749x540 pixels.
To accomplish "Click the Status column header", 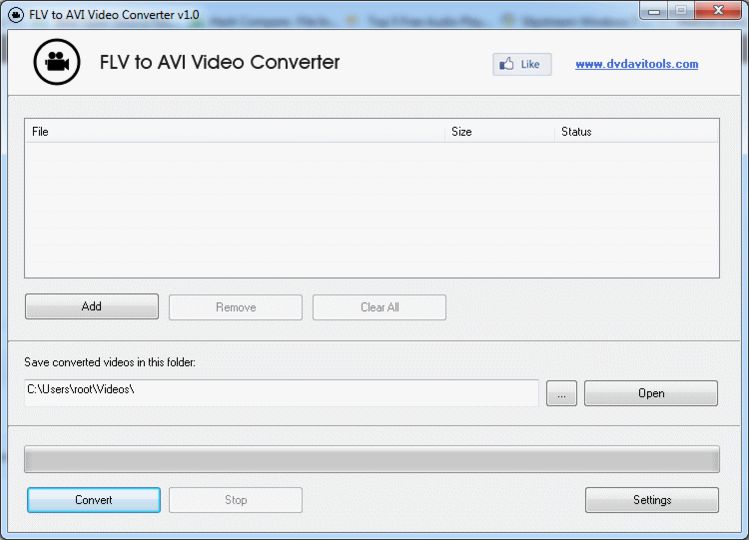I will coord(636,131).
